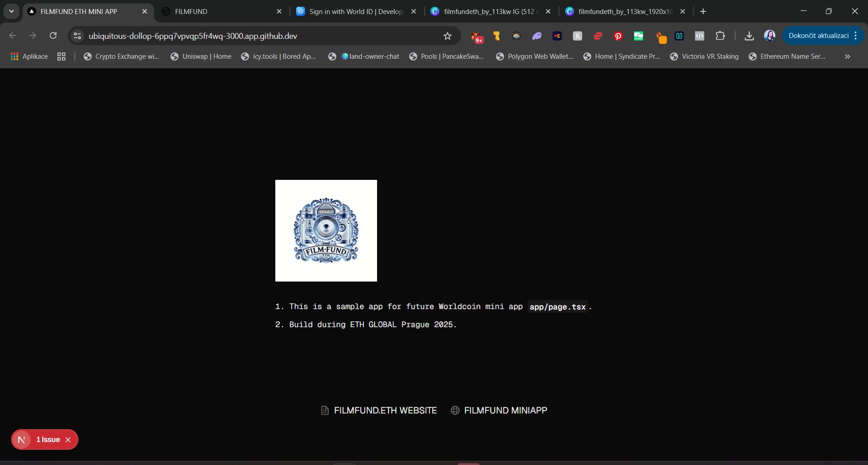View site information icon in address bar
This screenshot has height=465, width=868.
coord(77,36)
